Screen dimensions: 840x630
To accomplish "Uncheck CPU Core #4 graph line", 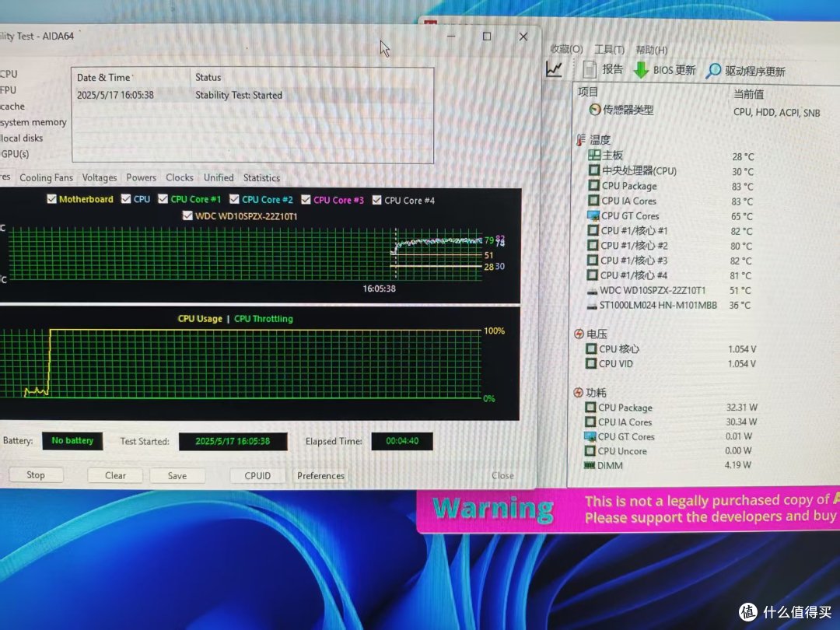I will tap(376, 200).
